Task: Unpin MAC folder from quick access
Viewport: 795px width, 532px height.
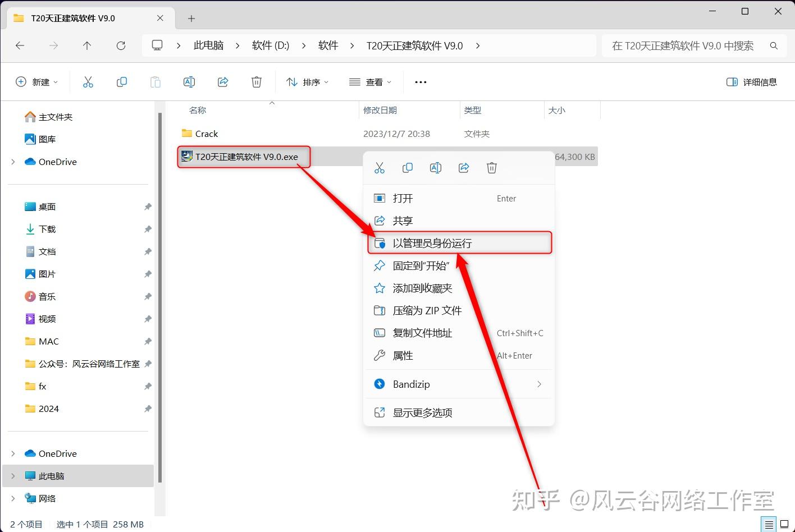Action: coord(148,341)
